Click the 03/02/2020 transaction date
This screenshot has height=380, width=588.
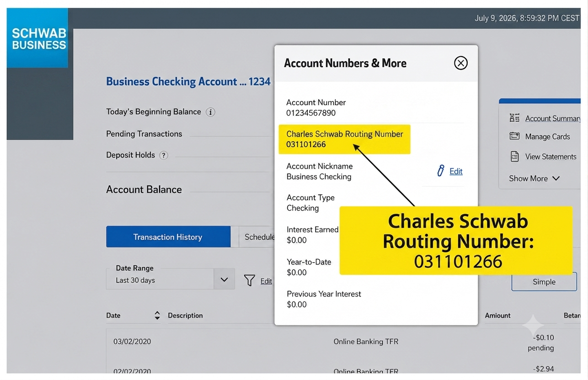pos(132,341)
